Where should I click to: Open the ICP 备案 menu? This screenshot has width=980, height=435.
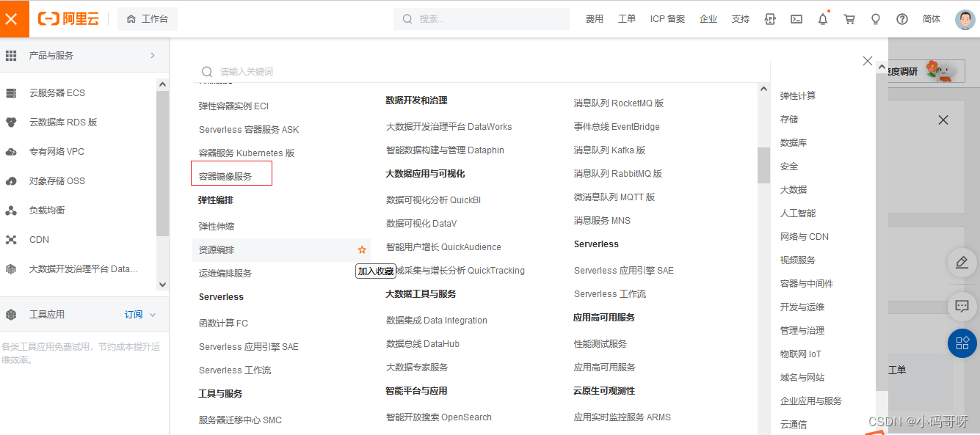point(667,19)
